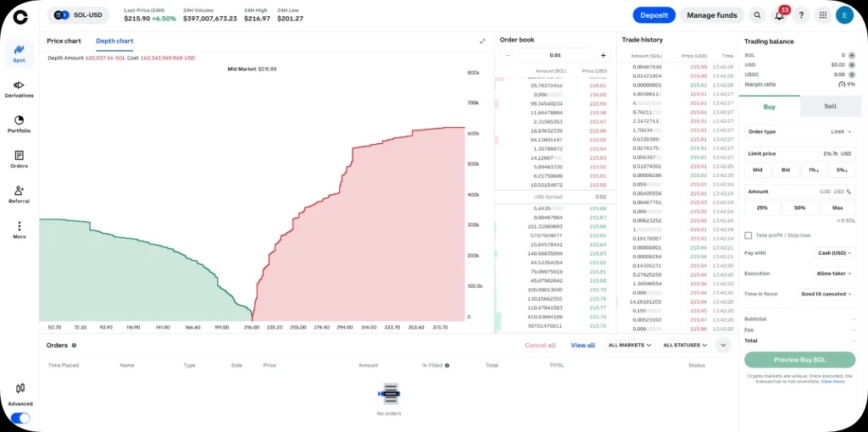Image resolution: width=868 pixels, height=432 pixels.
Task: Select the Depth chart tab
Action: [x=114, y=41]
